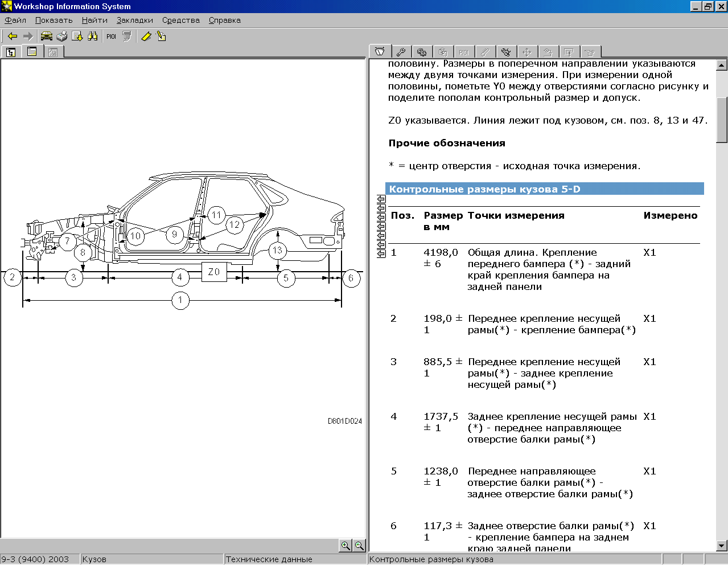
Task: Add a bookmark with the yellow bookmark icon
Action: pyautogui.click(x=146, y=36)
